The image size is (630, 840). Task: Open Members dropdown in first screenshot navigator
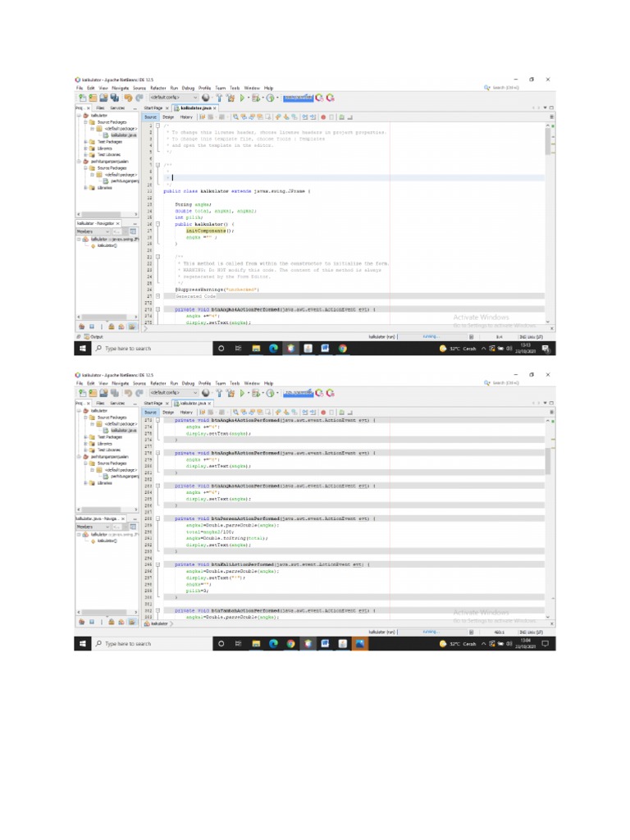tap(93, 231)
